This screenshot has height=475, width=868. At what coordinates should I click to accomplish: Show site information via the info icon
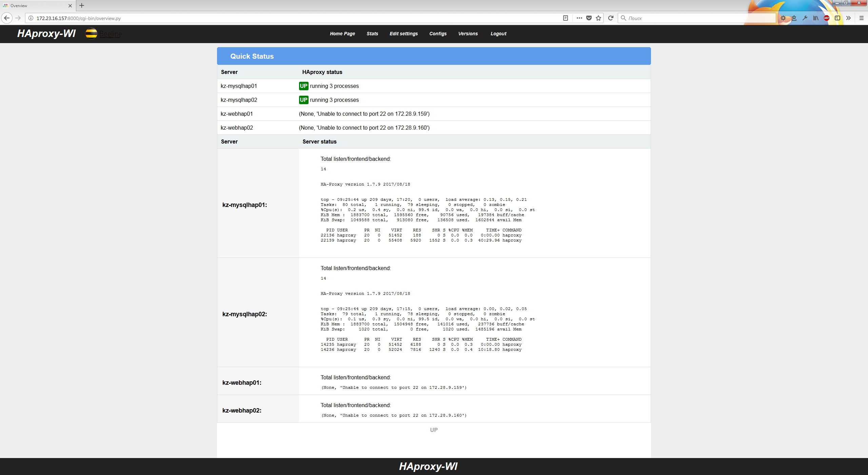point(31,18)
